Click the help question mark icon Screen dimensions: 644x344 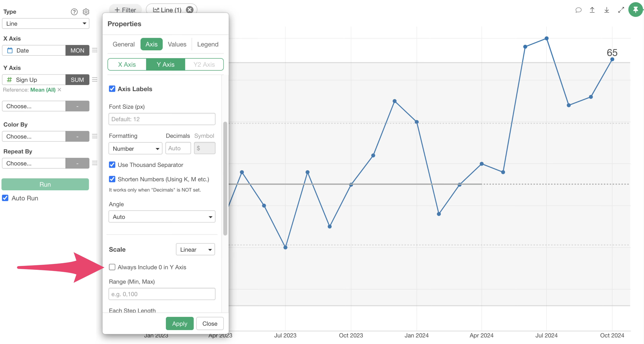(x=74, y=12)
